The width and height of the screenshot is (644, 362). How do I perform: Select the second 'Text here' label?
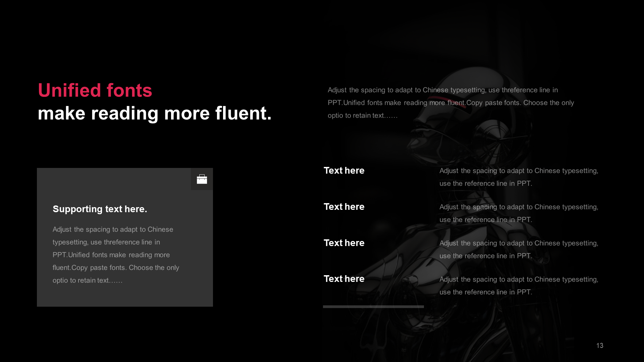(344, 207)
